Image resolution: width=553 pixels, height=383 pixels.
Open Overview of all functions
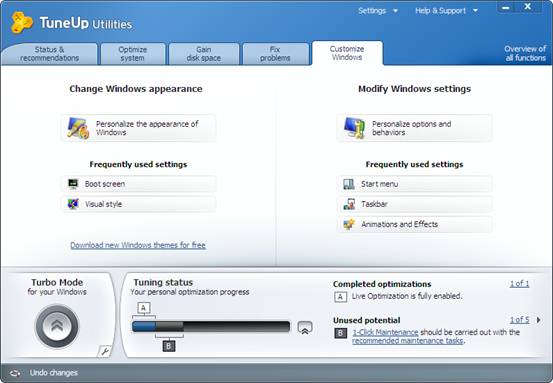[525, 54]
